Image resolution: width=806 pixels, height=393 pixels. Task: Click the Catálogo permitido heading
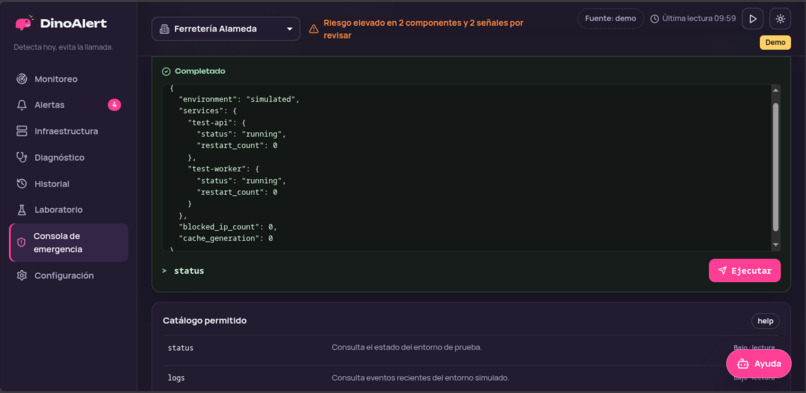[x=205, y=321]
